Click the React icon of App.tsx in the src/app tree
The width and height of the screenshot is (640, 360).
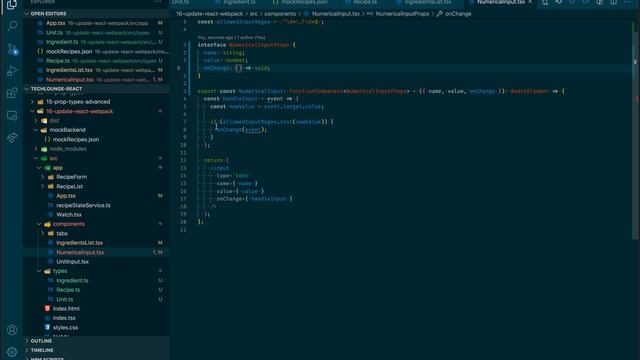click(51, 196)
